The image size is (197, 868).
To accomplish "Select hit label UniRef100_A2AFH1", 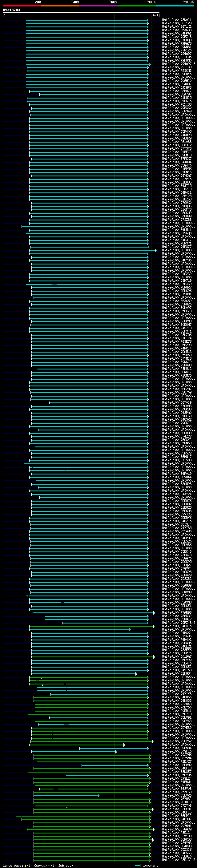I will click(177, 809).
